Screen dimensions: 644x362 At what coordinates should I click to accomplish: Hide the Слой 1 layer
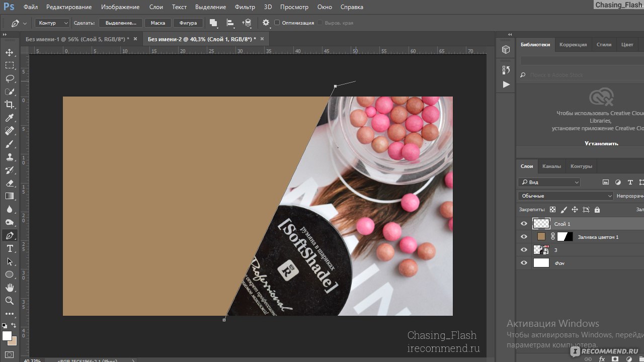point(524,224)
